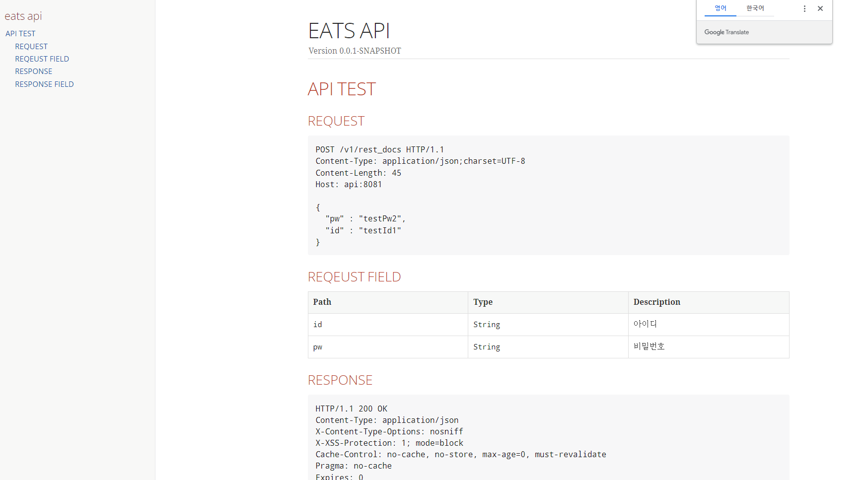Click the 'POST /v1/rest_docs HTTP/1.1' line

(380, 149)
